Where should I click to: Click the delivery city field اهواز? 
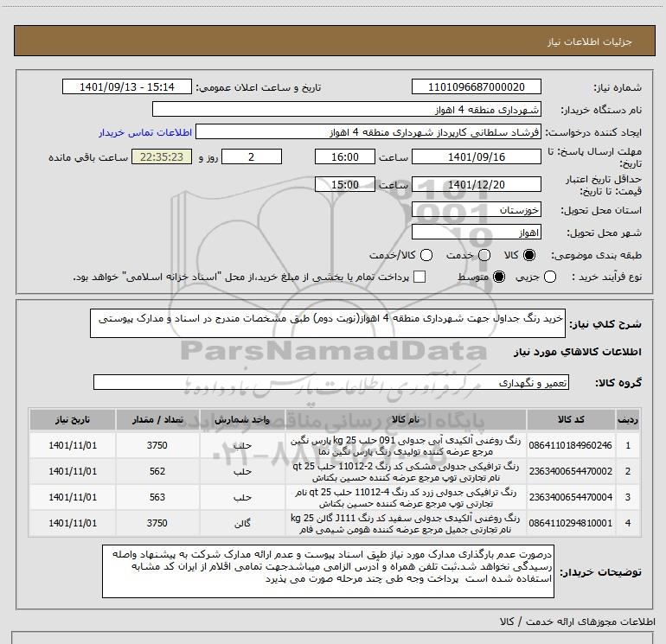(476, 233)
